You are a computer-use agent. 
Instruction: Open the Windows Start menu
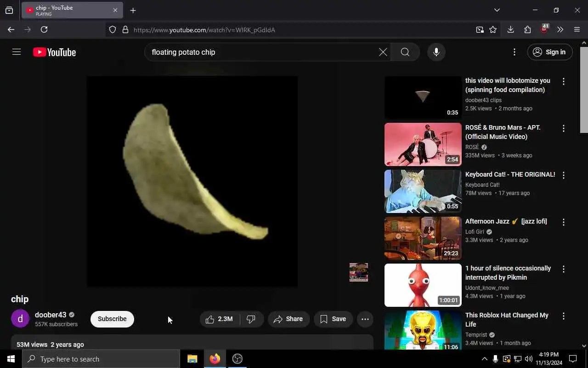[x=11, y=359]
